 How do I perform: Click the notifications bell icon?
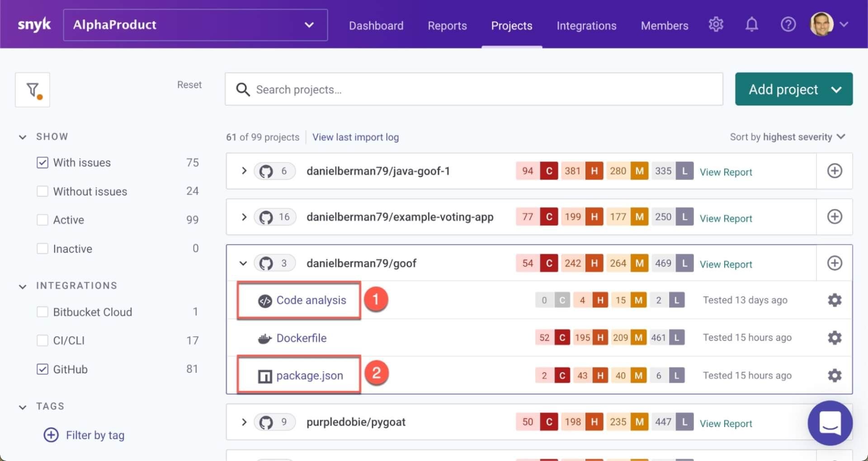coord(752,25)
